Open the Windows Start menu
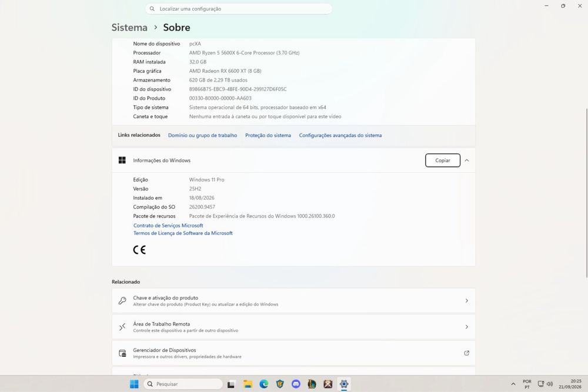Screen dimensions: 588x392 pos(134,384)
